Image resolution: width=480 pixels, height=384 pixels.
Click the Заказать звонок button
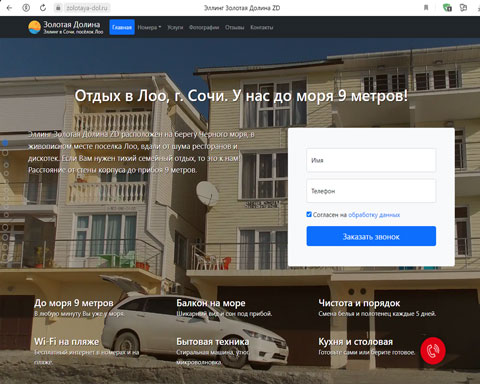point(371,236)
